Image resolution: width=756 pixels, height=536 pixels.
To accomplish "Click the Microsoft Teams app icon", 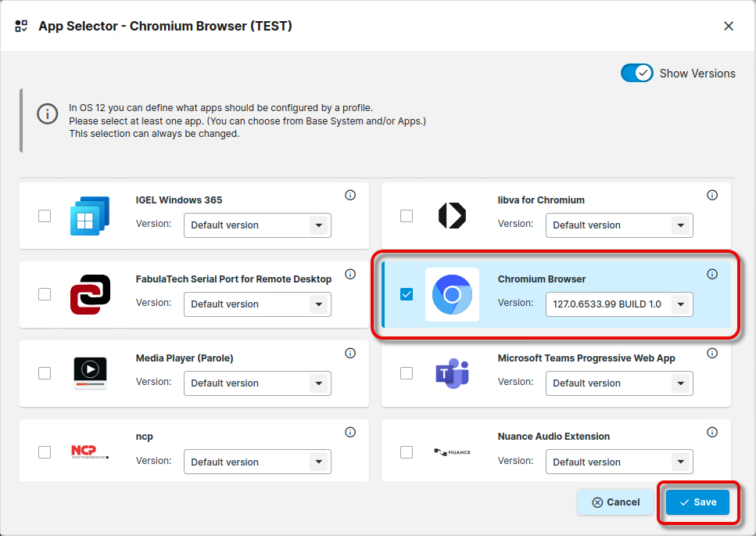I will (452, 374).
